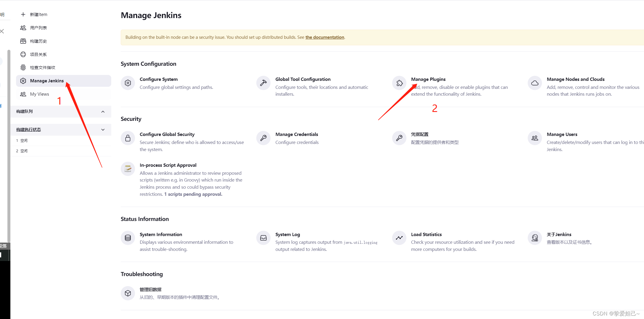The width and height of the screenshot is (644, 319).
Task: Collapse the 构建队列 panel chevron
Action: [103, 112]
